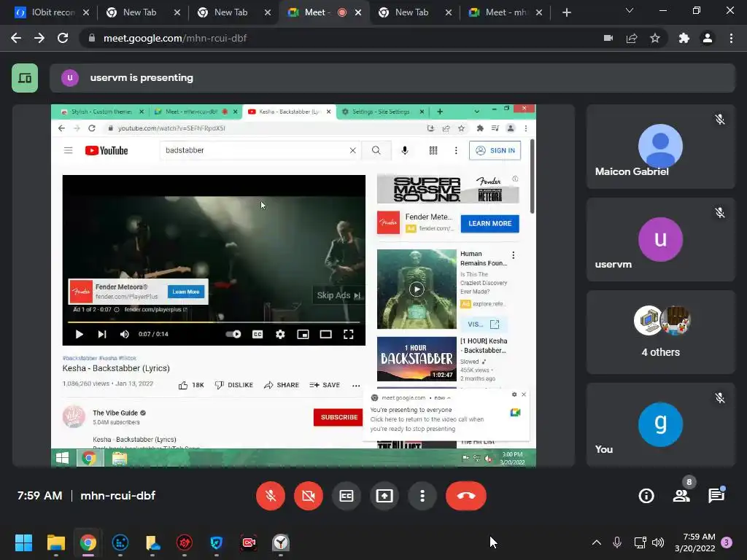Viewport: 747px width, 560px height.
Task: Play the YouTube video in presentation
Action: (x=79, y=334)
